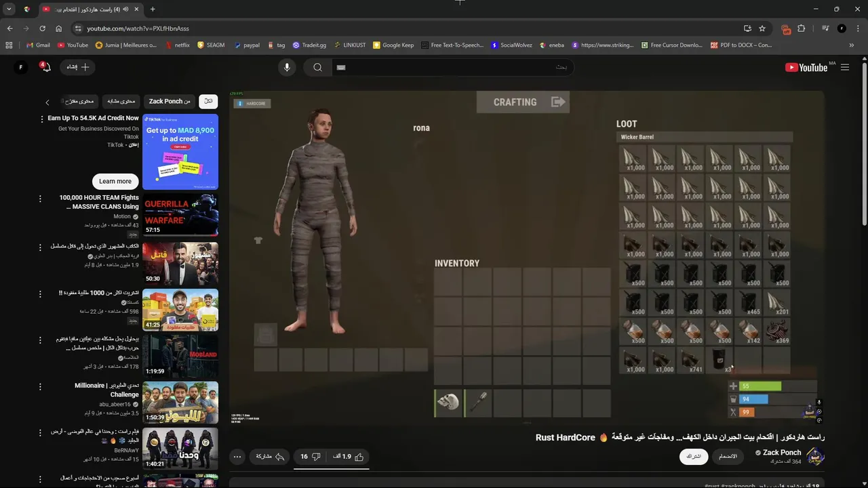Select the 'محتوى مشابه' related content chip

click(x=121, y=101)
